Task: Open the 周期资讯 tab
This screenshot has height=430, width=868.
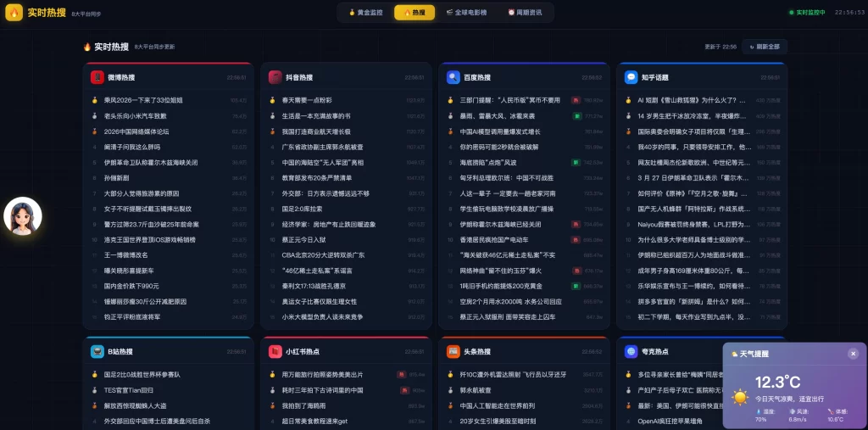Action: click(525, 12)
